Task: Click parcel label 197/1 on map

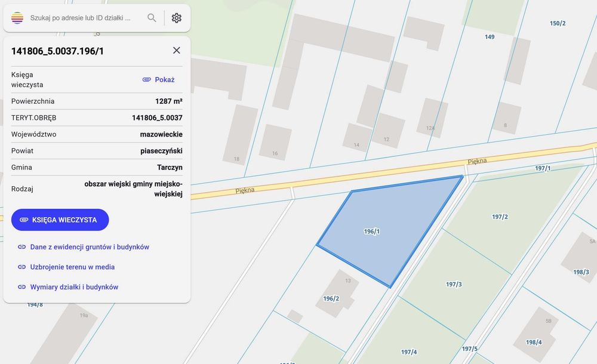Action: point(543,168)
